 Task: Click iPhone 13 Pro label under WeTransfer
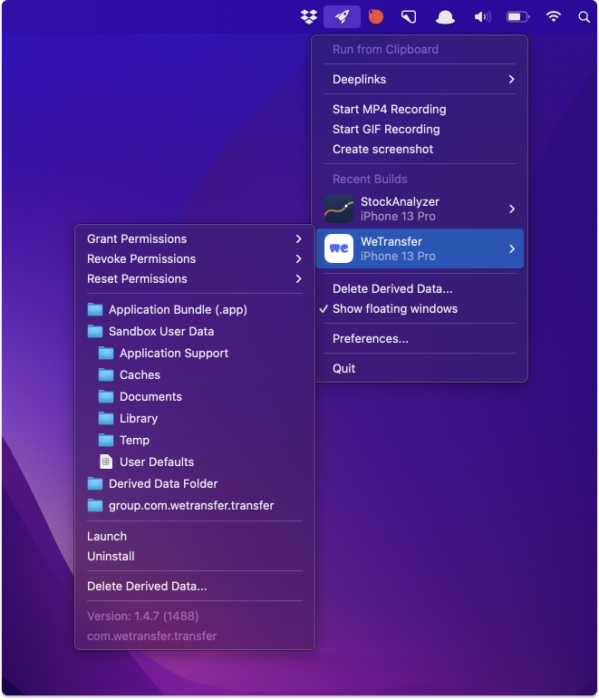pos(398,257)
